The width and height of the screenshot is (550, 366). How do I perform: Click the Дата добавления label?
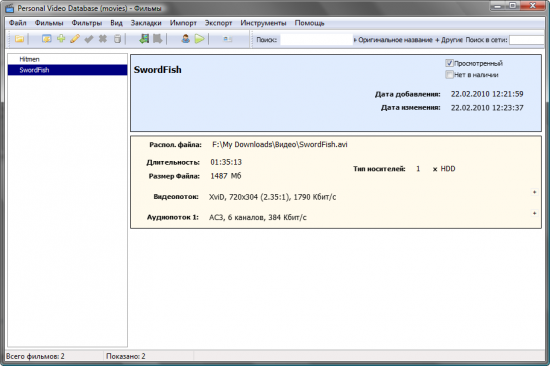click(408, 94)
